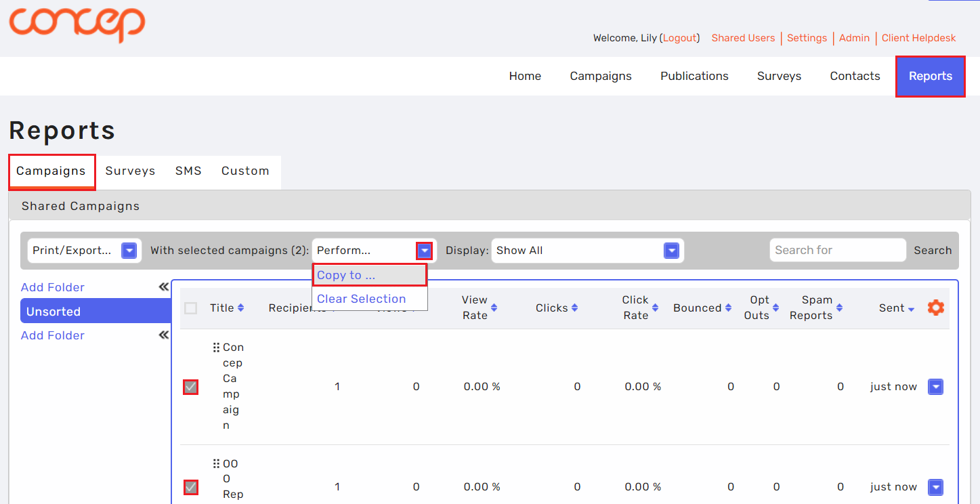
Task: Toggle Sent column sort arrow
Action: pos(911,310)
